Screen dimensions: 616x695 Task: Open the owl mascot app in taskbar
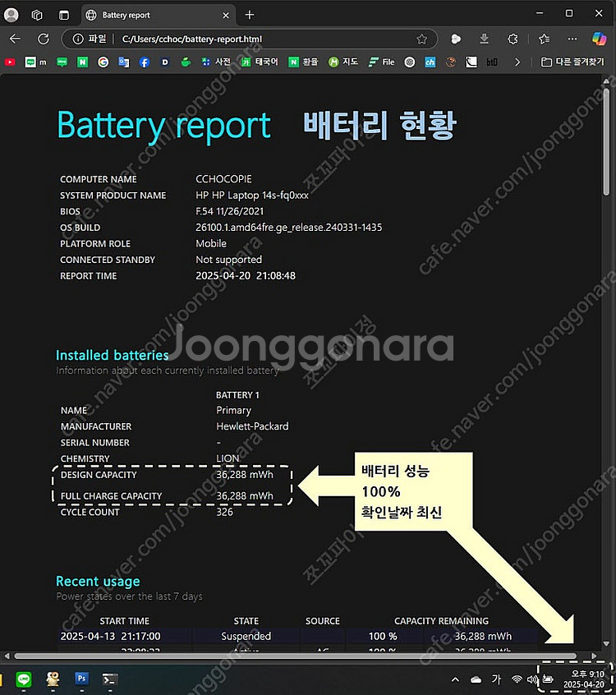pos(53,679)
